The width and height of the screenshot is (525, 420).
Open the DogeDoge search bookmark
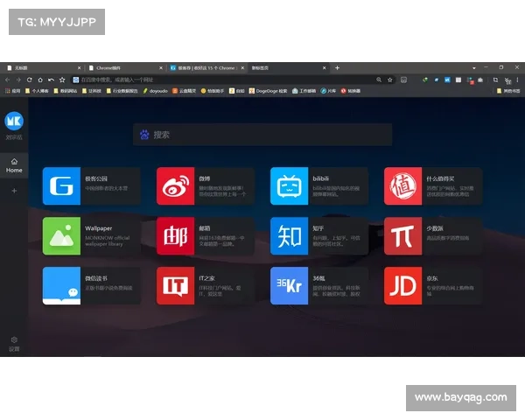[x=269, y=91]
